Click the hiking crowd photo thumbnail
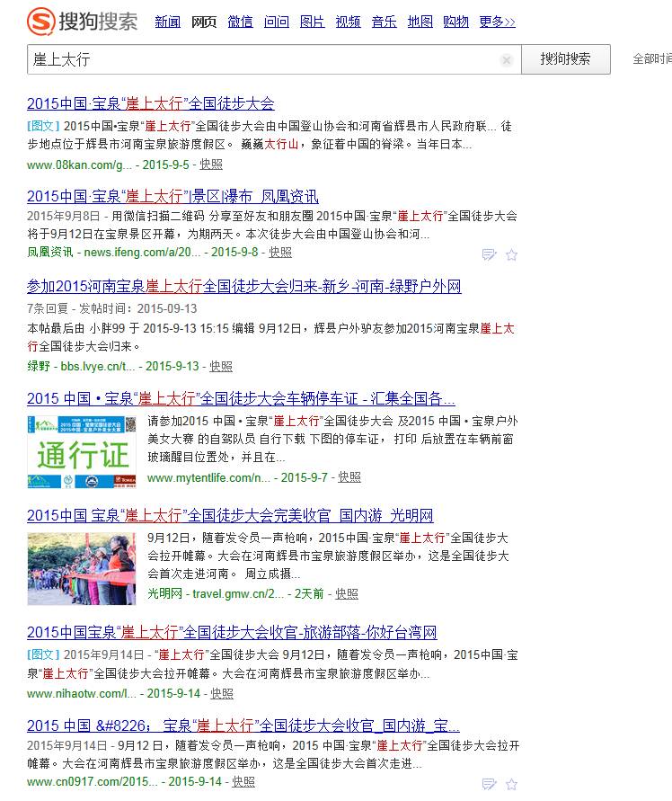The height and width of the screenshot is (801, 672). coord(82,568)
